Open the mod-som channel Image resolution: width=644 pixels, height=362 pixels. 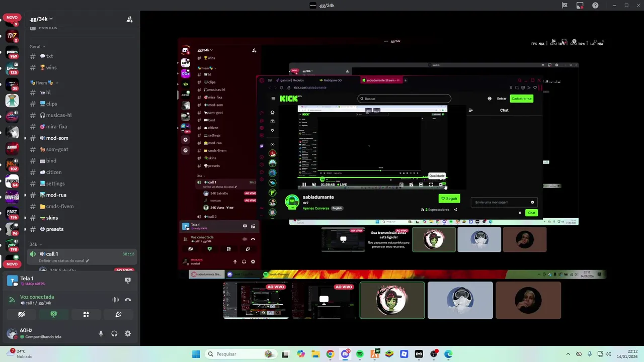pos(82,138)
